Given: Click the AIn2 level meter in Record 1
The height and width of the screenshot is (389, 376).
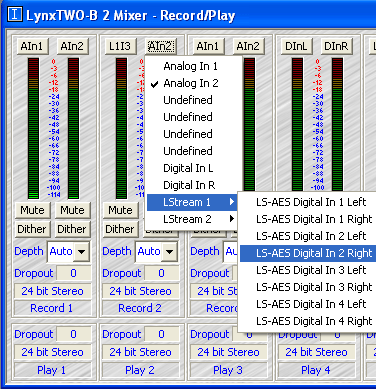Looking at the screenshot, I should pyautogui.click(x=73, y=128).
